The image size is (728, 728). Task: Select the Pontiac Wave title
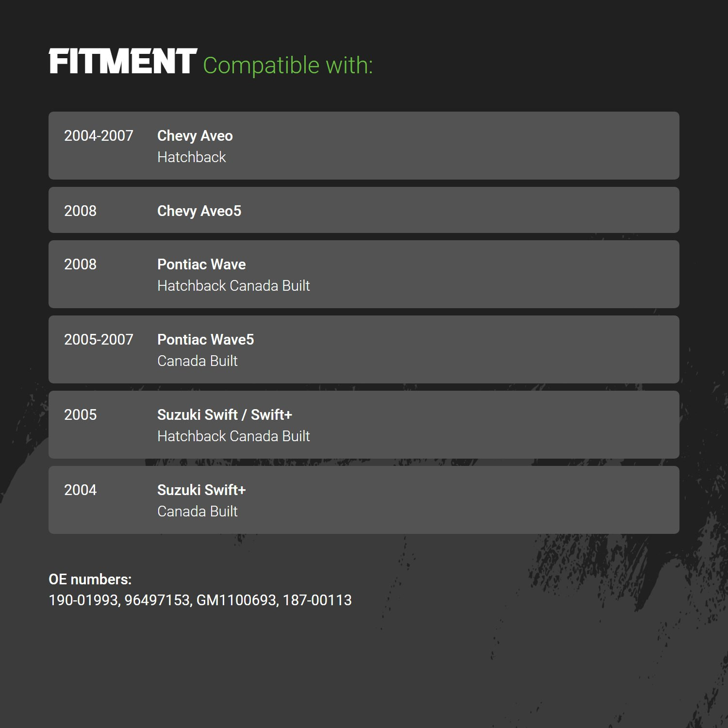click(x=201, y=265)
